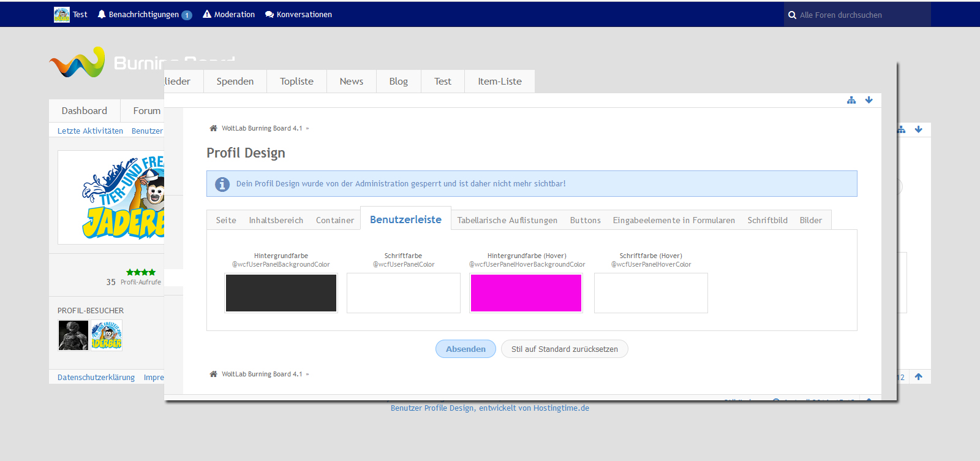The image size is (980, 461).
Task: Open Konversationen speech bubble icon
Action: [x=269, y=14]
